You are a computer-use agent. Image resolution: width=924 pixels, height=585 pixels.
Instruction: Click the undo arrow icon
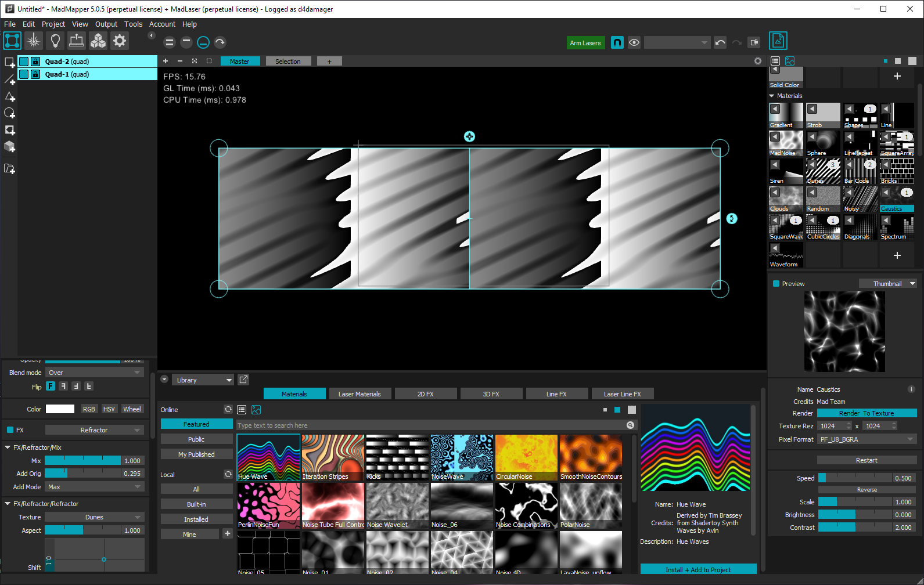point(720,42)
